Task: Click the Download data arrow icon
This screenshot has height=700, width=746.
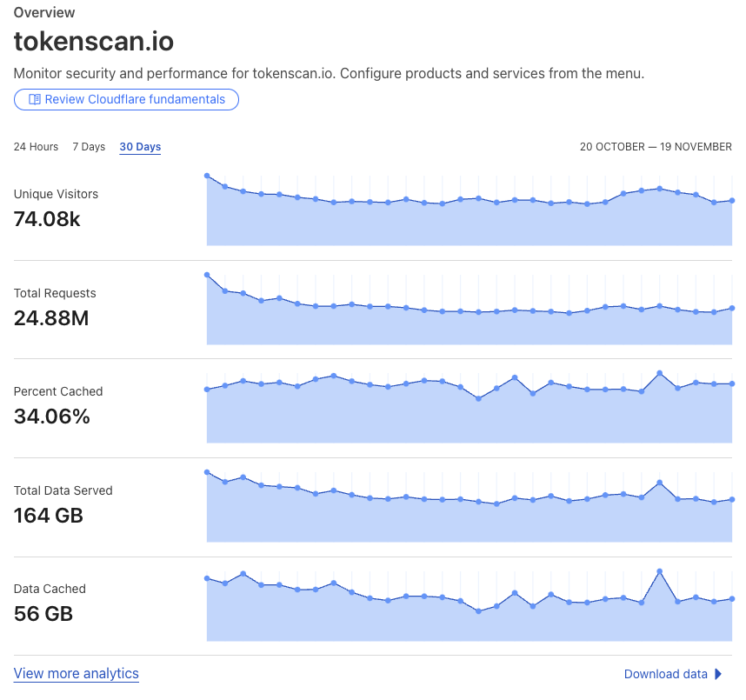Action: (718, 674)
